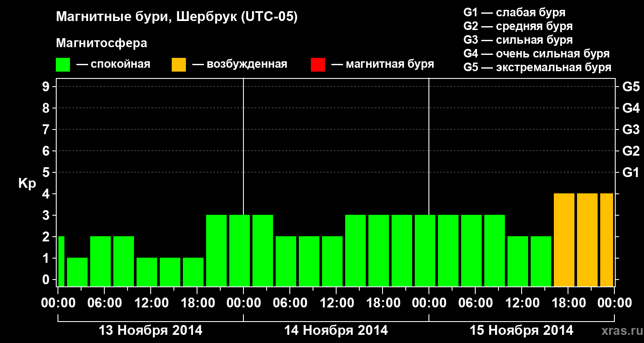Click the '13 Ноября 2014' date label

[151, 331]
